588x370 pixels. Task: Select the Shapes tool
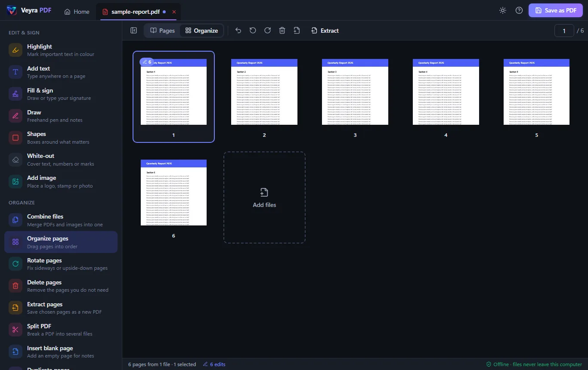(61, 138)
